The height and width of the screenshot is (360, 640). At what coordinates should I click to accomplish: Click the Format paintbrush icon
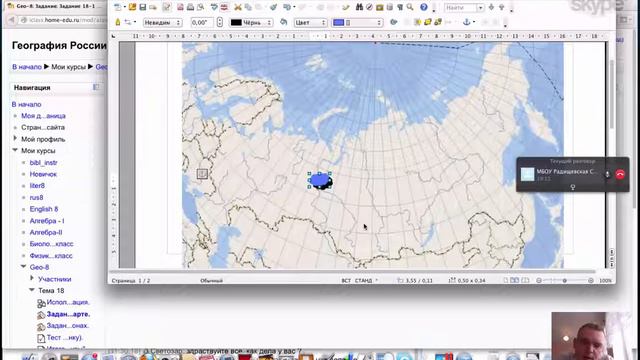coord(273,7)
